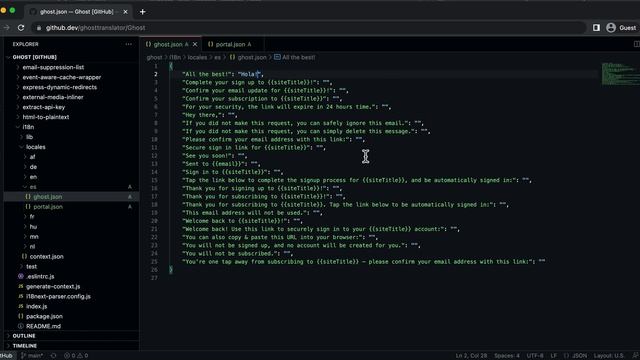The image size is (640, 360).
Task: Expand the test folder
Action: point(31,267)
